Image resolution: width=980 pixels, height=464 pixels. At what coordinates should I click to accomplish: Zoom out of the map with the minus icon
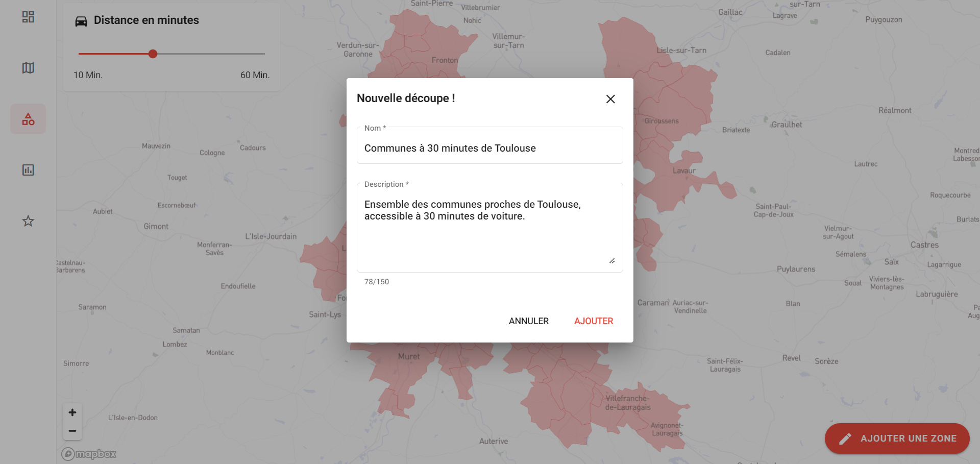tap(72, 430)
